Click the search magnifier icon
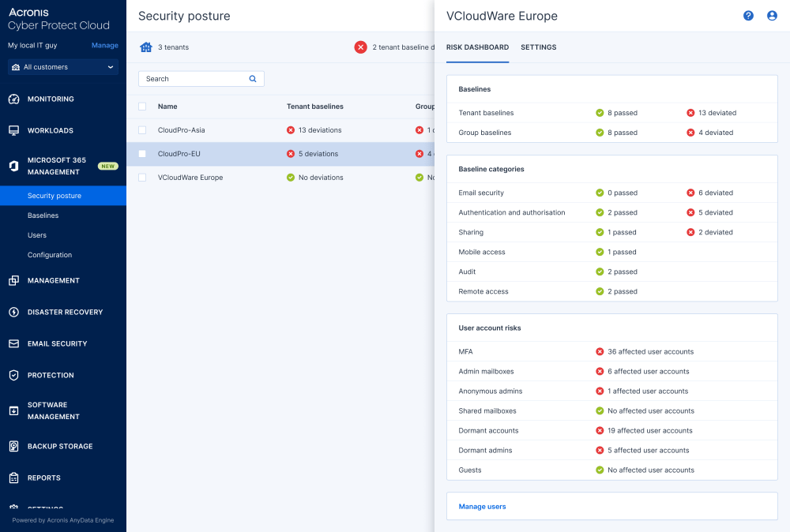 253,79
